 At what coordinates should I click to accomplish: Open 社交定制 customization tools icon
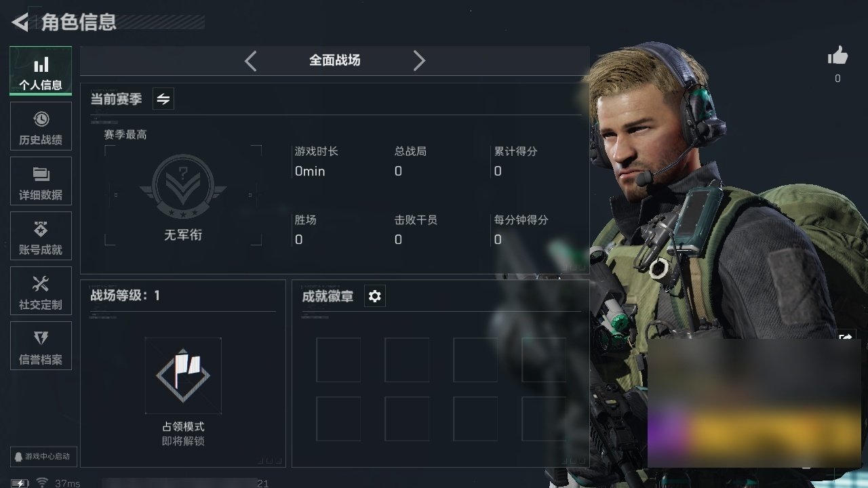click(x=41, y=291)
